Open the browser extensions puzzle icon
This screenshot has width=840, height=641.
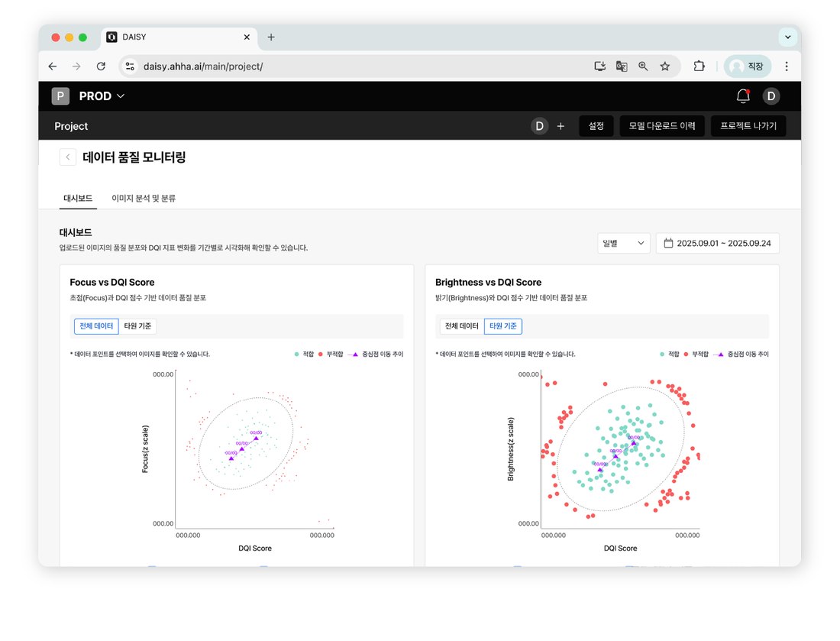[699, 66]
